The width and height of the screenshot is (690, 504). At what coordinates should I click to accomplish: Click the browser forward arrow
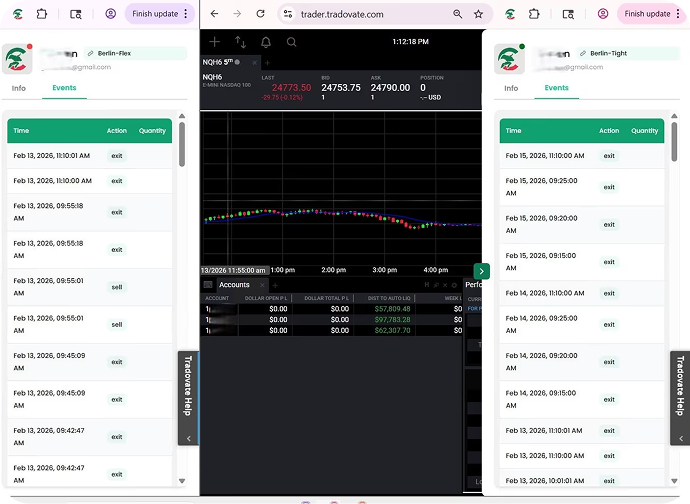pyautogui.click(x=237, y=14)
